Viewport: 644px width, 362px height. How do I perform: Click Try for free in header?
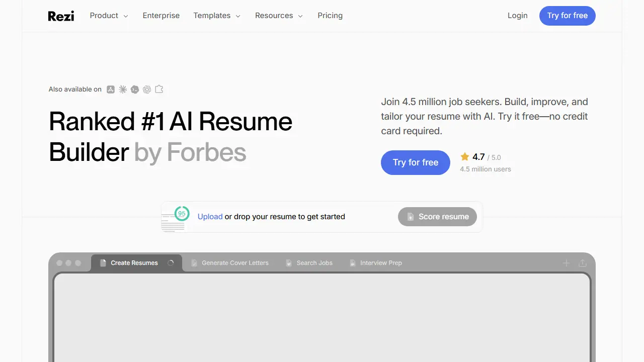coord(568,16)
